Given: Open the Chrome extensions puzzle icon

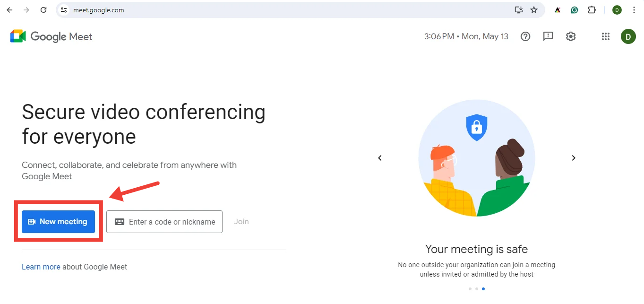Looking at the screenshot, I should pos(592,10).
